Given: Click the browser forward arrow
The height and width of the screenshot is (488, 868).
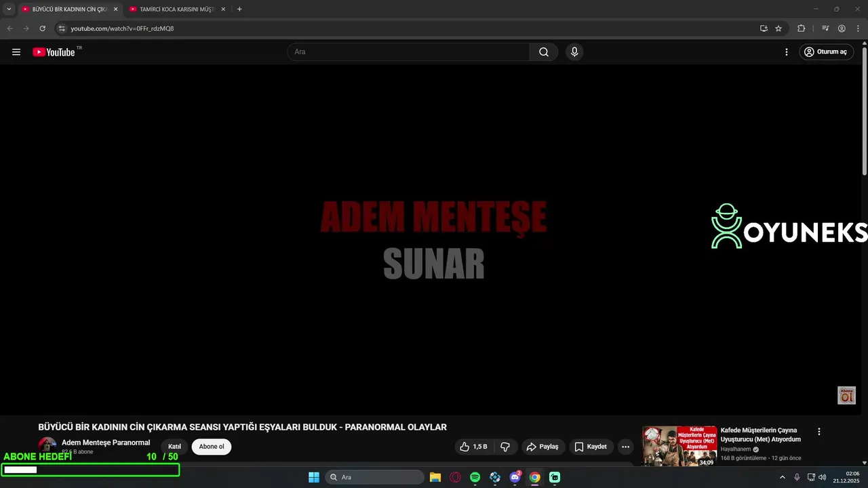Looking at the screenshot, I should 26,28.
